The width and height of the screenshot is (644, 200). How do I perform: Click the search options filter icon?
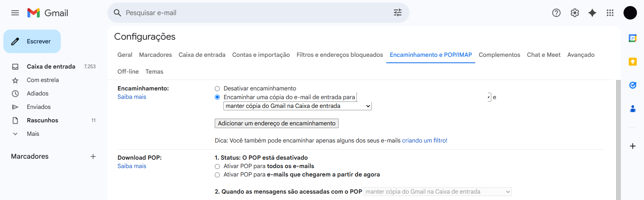point(397,13)
